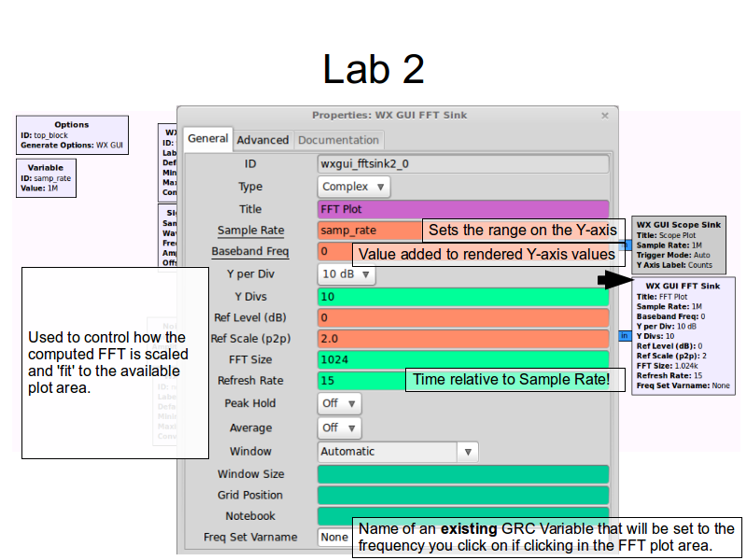Switch to the Advanced tab

(x=262, y=140)
